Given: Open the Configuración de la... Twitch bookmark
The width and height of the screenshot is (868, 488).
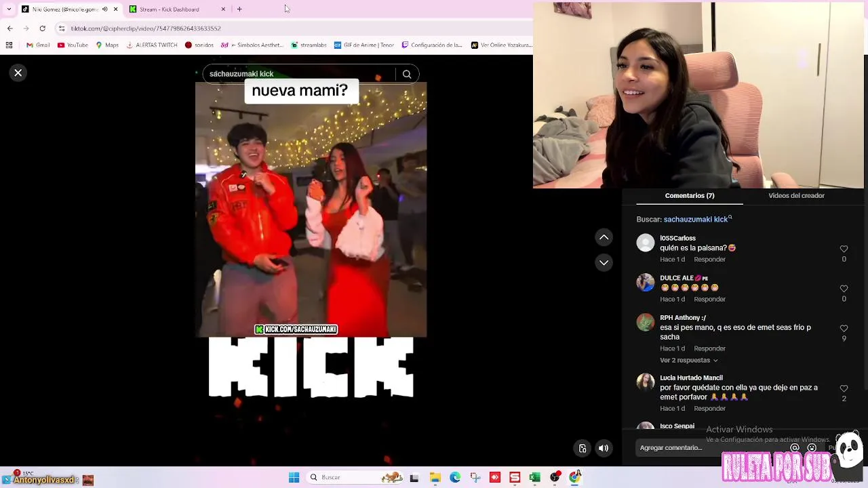Looking at the screenshot, I should pos(432,45).
